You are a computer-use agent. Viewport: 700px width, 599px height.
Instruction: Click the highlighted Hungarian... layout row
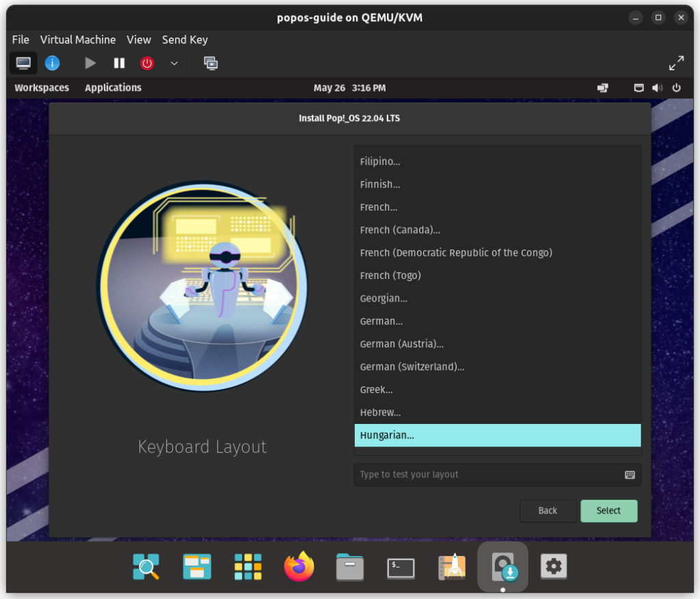click(498, 435)
